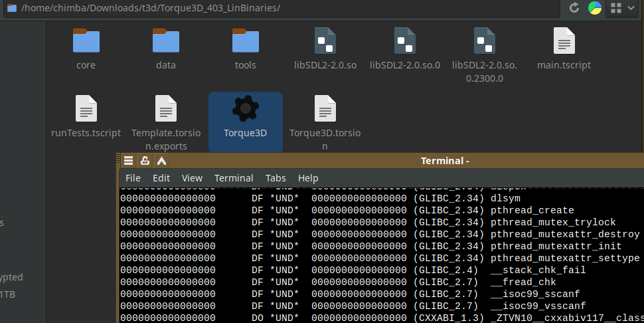This screenshot has height=323, width=644.
Task: Open the view mode dropdown arrow
Action: (x=631, y=8)
